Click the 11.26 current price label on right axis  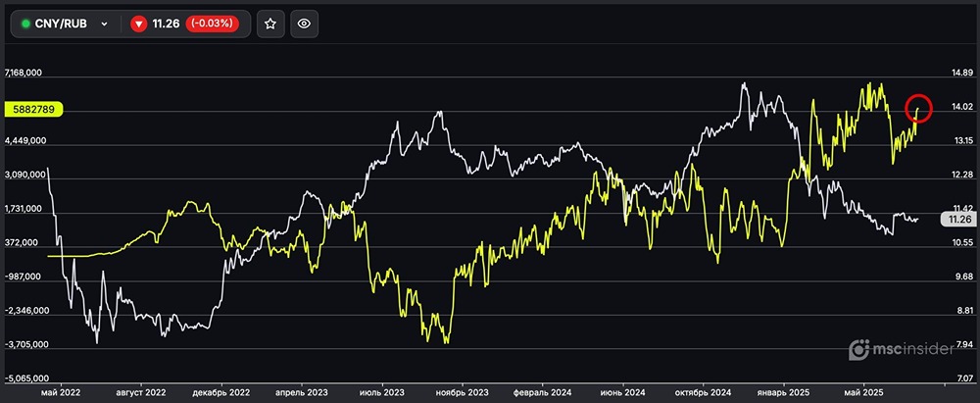(958, 219)
